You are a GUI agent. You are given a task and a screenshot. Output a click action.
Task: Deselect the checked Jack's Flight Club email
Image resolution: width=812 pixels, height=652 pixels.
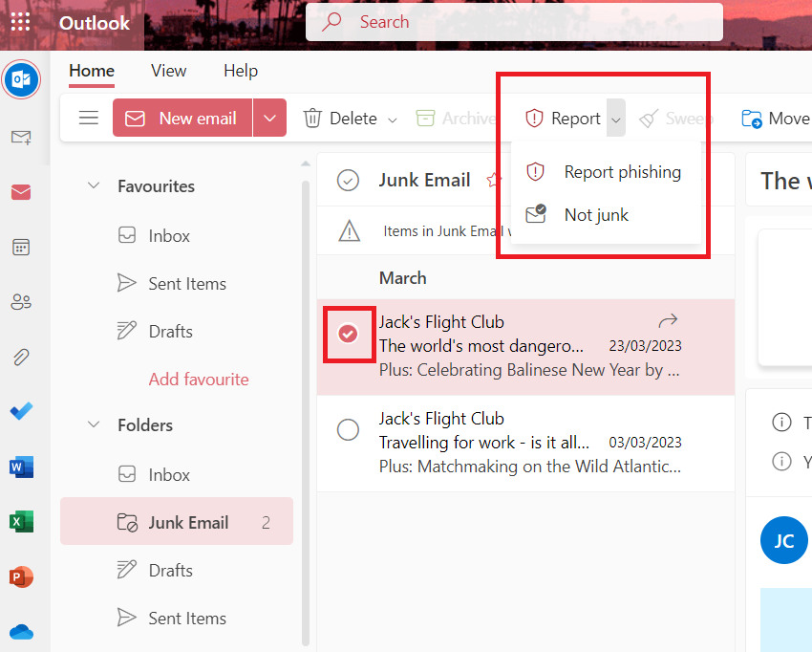point(349,334)
